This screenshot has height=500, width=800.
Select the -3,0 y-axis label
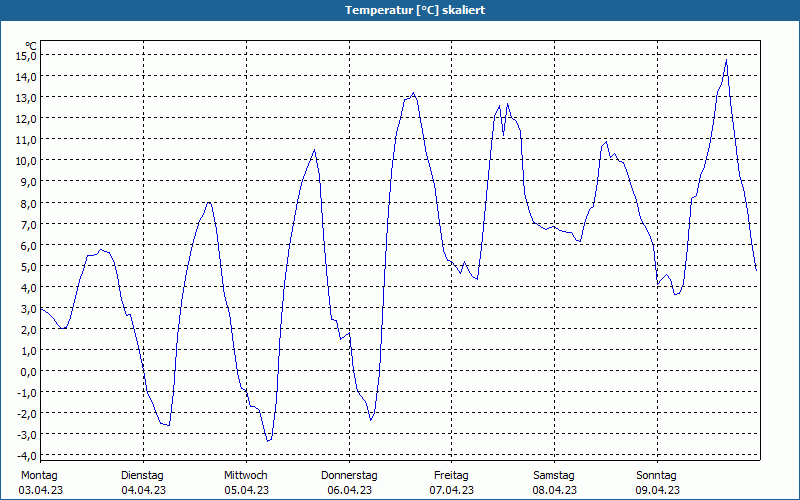pyautogui.click(x=28, y=435)
